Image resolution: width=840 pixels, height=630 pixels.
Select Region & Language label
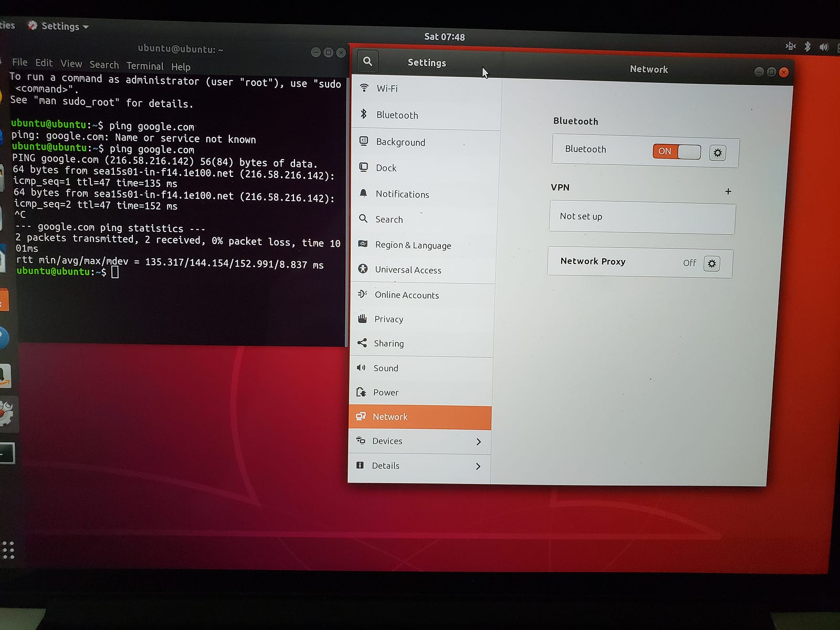pyautogui.click(x=413, y=245)
